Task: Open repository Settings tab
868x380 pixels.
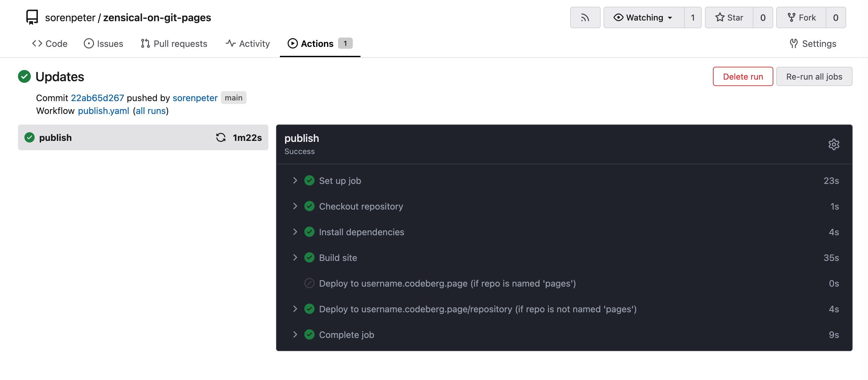Action: point(813,43)
